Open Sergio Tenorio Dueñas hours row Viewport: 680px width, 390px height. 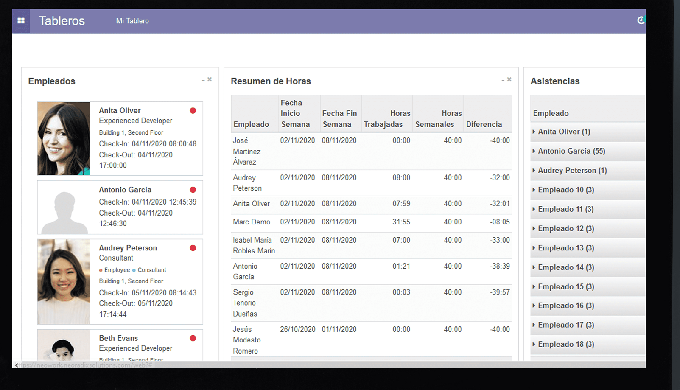(371, 303)
